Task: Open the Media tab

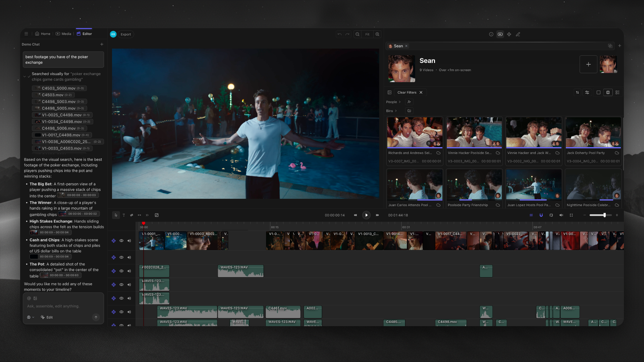Action: click(63, 34)
